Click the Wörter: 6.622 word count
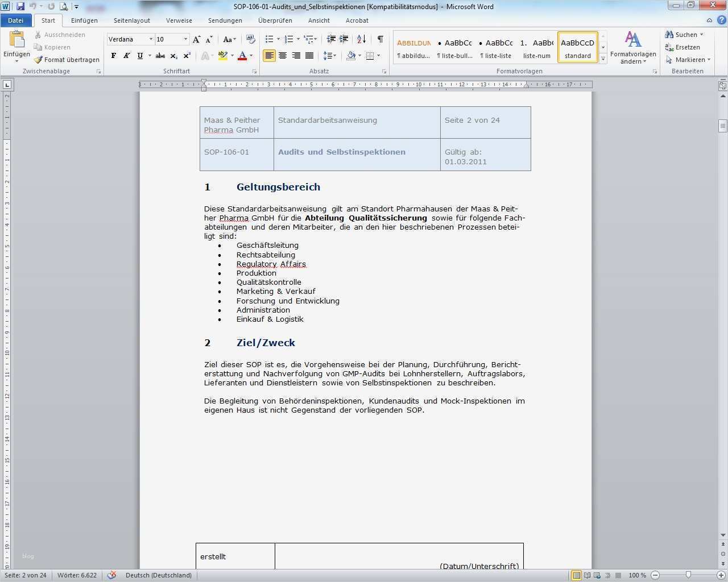The height and width of the screenshot is (582, 728). 77,575
